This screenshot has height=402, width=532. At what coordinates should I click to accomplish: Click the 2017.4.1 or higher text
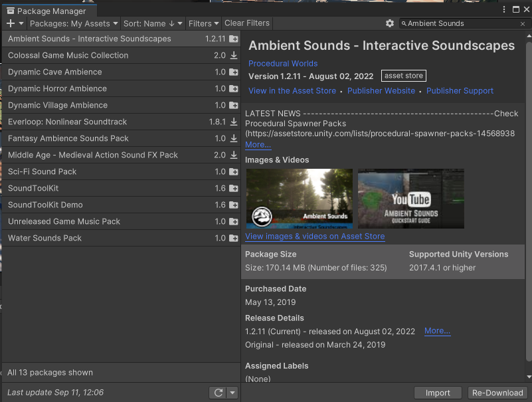pos(442,268)
